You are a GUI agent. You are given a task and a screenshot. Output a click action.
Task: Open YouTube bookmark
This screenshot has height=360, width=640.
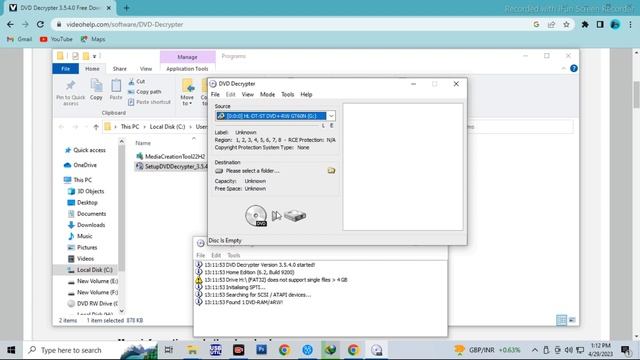(x=56, y=39)
